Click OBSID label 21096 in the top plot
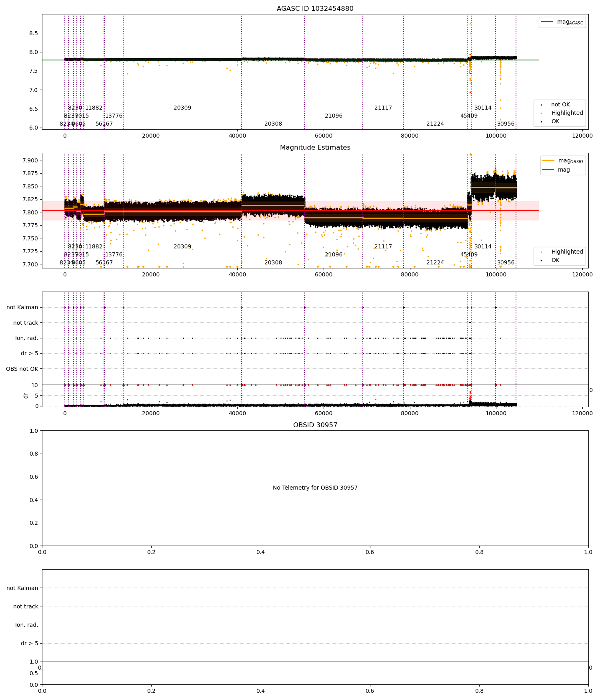The height and width of the screenshot is (700, 600). point(334,116)
